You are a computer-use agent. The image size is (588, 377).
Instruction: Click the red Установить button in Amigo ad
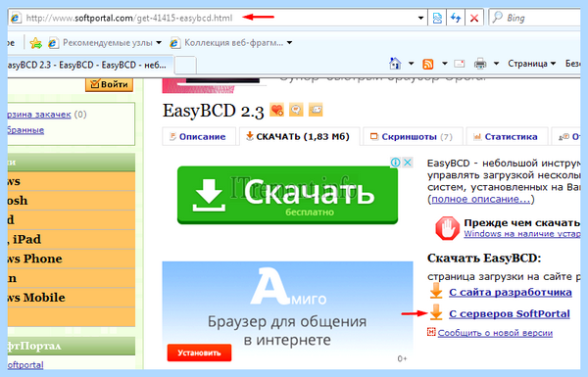[199, 353]
